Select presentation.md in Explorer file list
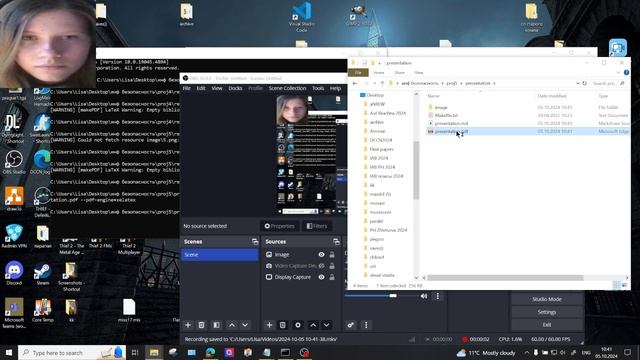The height and width of the screenshot is (360, 640). (451, 123)
